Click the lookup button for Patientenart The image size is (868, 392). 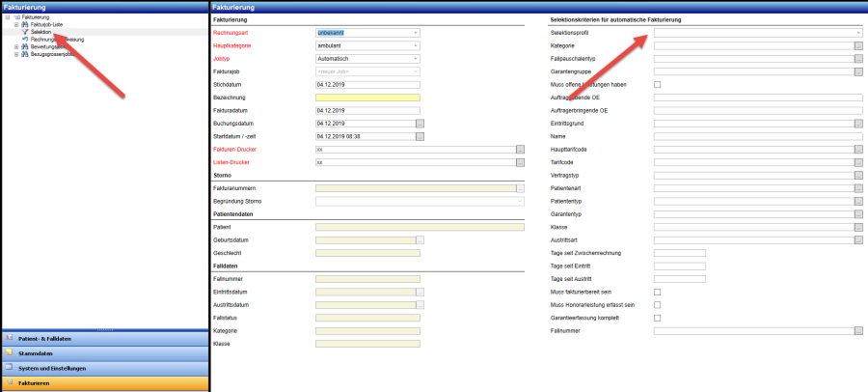click(x=858, y=188)
